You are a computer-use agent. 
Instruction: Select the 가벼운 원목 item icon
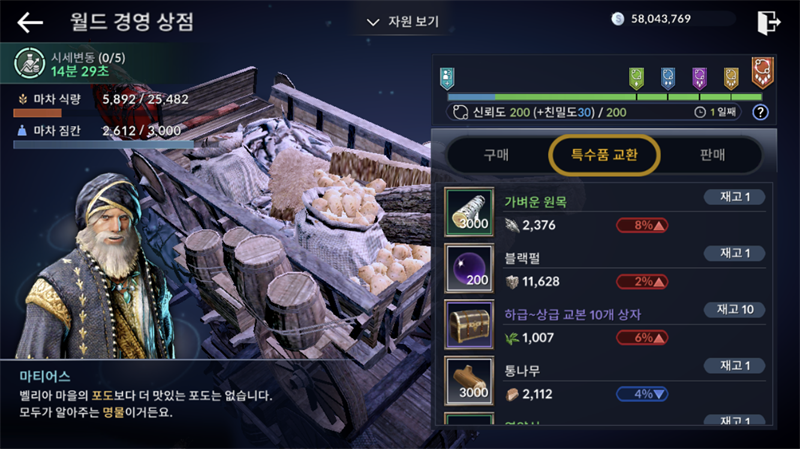469,212
